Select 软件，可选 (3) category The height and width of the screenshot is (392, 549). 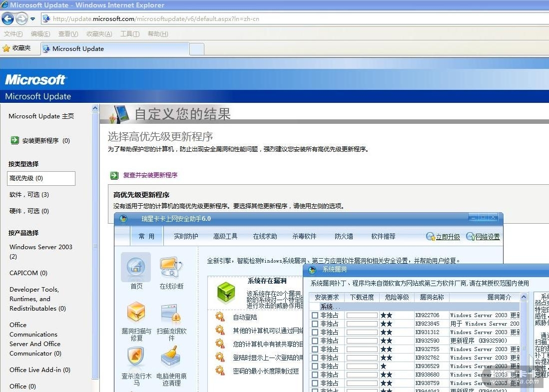pos(29,195)
